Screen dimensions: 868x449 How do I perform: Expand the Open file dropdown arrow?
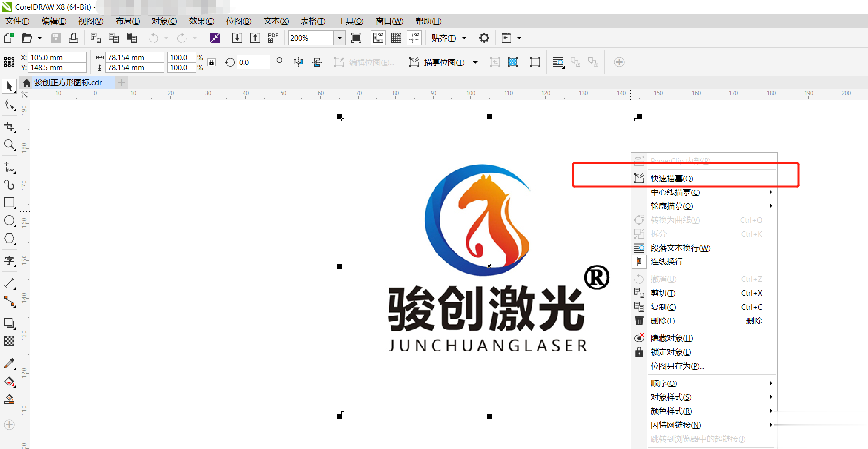point(40,38)
